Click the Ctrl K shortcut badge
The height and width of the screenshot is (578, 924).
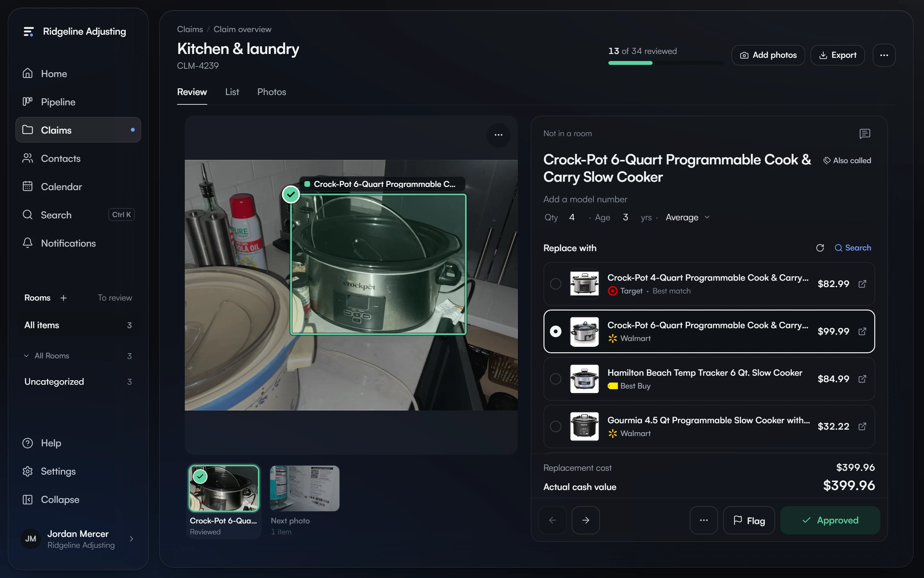pos(121,215)
